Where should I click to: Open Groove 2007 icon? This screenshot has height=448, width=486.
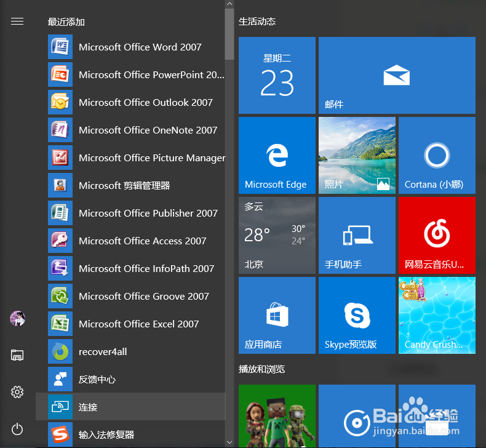click(60, 296)
